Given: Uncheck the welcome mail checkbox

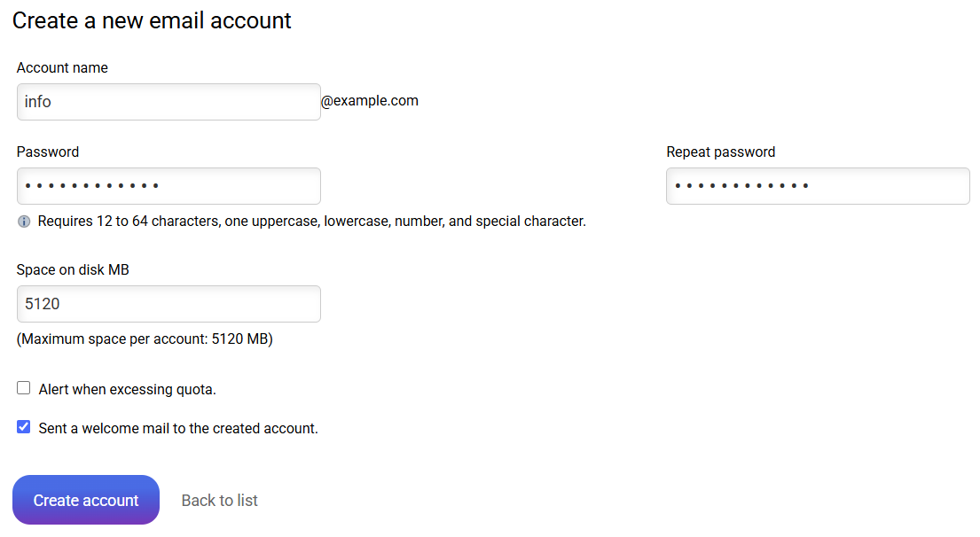Looking at the screenshot, I should (x=24, y=427).
